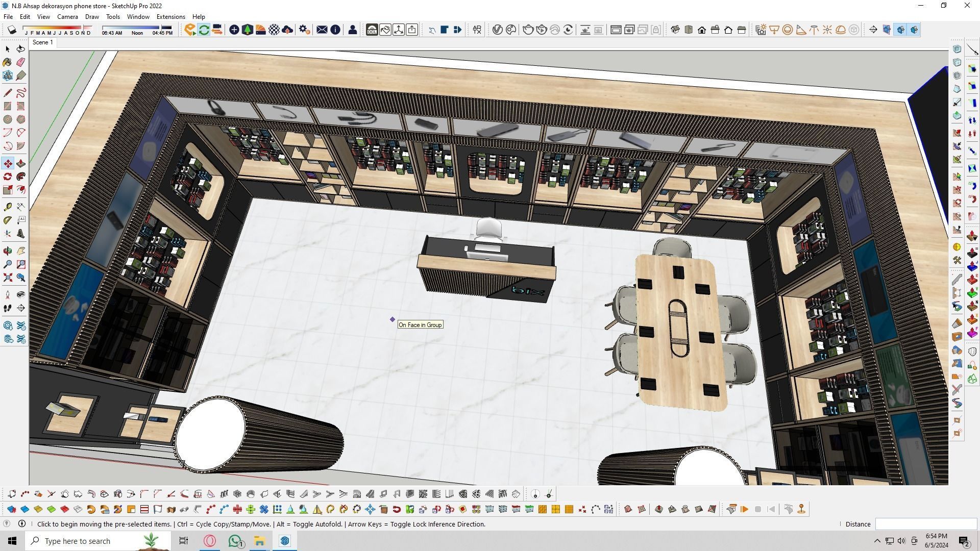Switch to the Scene 1 tab
Screen dimensions: 980x551
[x=42, y=42]
